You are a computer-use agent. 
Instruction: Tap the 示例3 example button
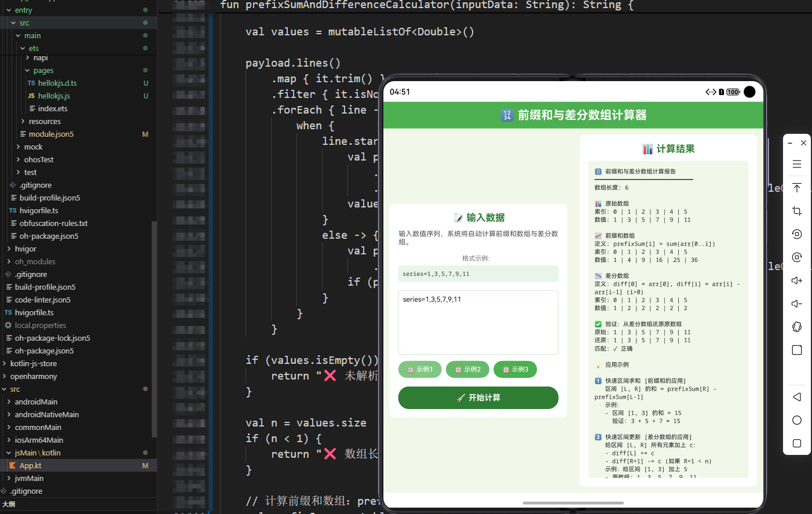coord(515,369)
